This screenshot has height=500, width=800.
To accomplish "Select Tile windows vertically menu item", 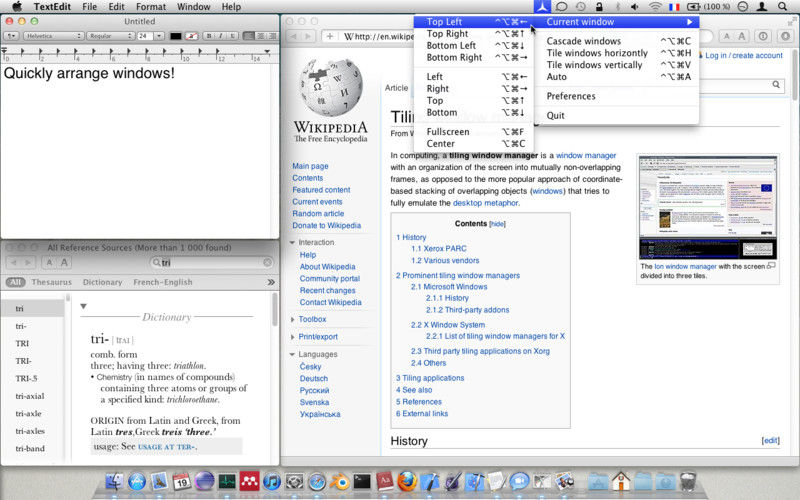I will [616, 65].
